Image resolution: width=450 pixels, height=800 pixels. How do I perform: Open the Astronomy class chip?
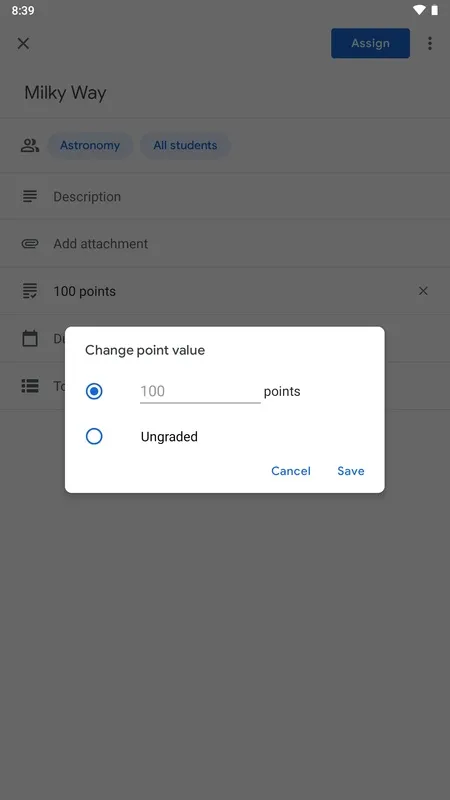[x=90, y=145]
